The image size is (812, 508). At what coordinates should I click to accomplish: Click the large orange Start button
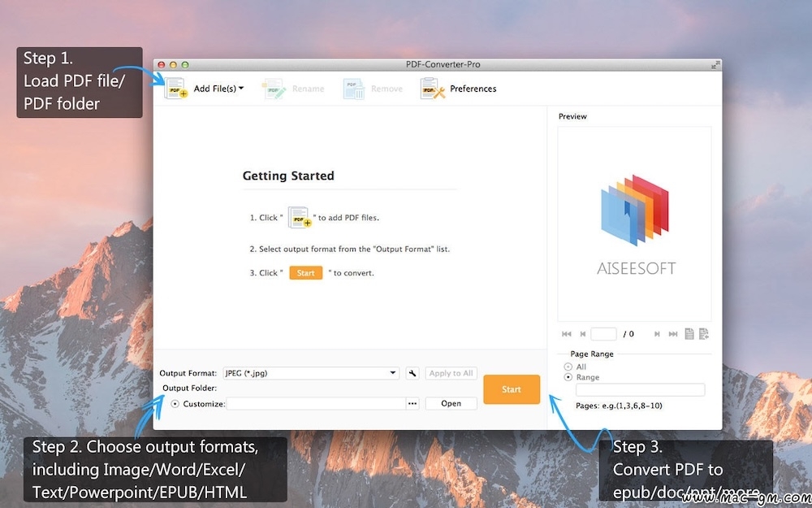(x=511, y=389)
